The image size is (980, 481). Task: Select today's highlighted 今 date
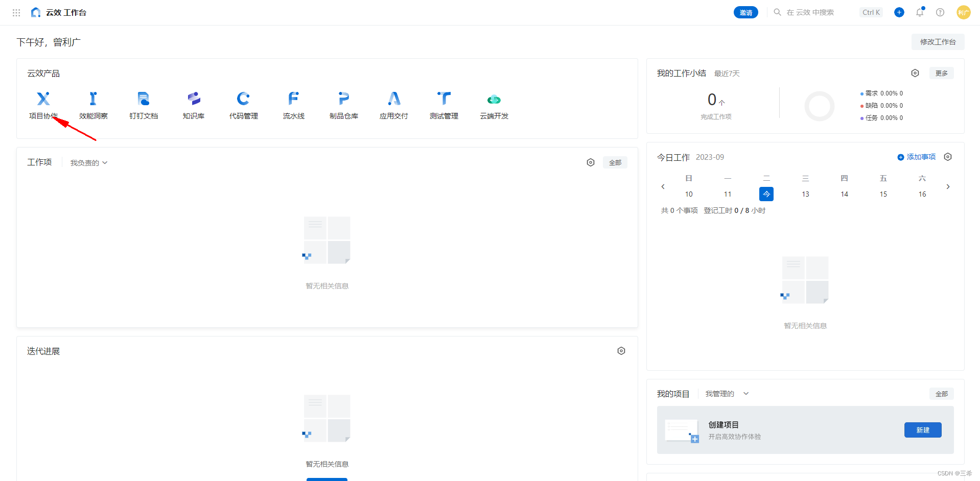(x=766, y=194)
